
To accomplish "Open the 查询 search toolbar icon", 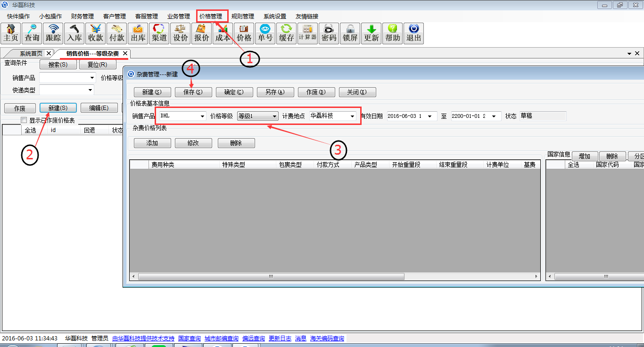I will click(32, 33).
